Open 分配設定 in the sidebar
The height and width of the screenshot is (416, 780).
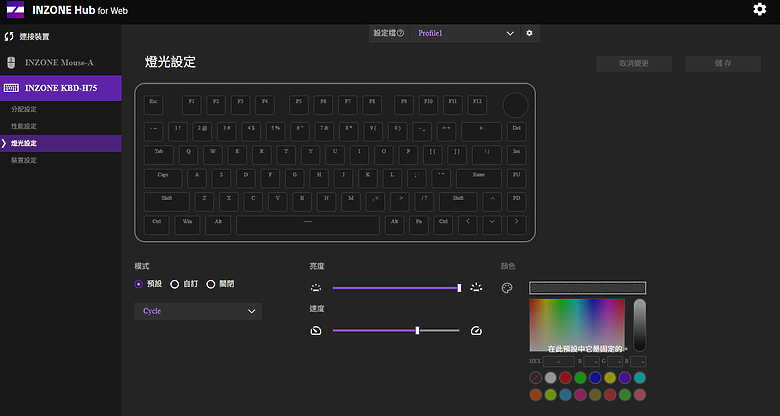pos(23,108)
